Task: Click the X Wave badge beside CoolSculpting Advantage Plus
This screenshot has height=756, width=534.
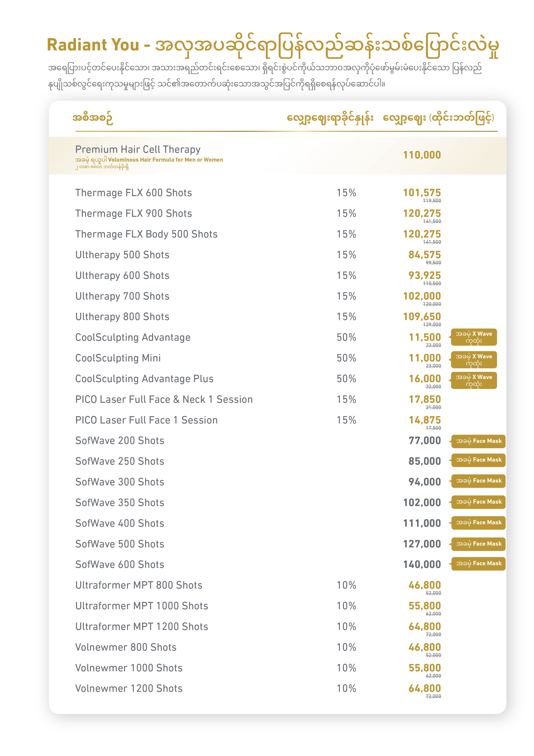Action: click(x=473, y=380)
